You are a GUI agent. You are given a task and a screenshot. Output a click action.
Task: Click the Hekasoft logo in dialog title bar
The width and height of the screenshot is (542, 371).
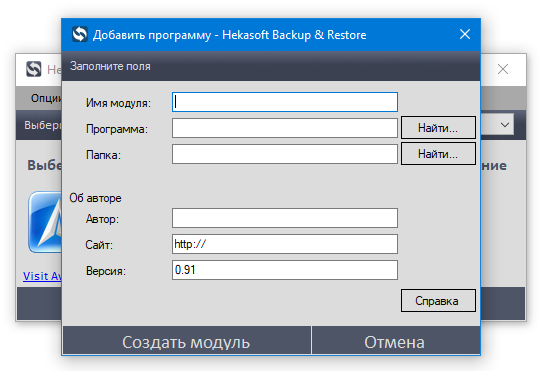click(x=80, y=34)
